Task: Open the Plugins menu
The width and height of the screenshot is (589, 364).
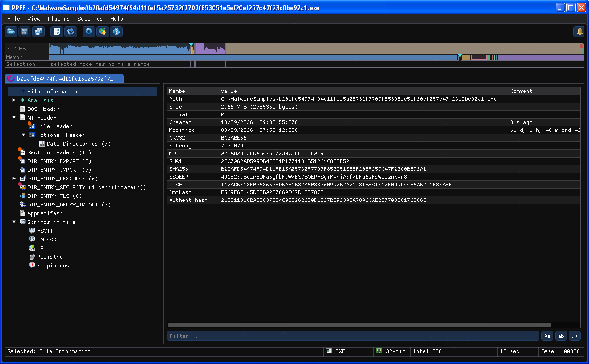Action: coord(59,19)
